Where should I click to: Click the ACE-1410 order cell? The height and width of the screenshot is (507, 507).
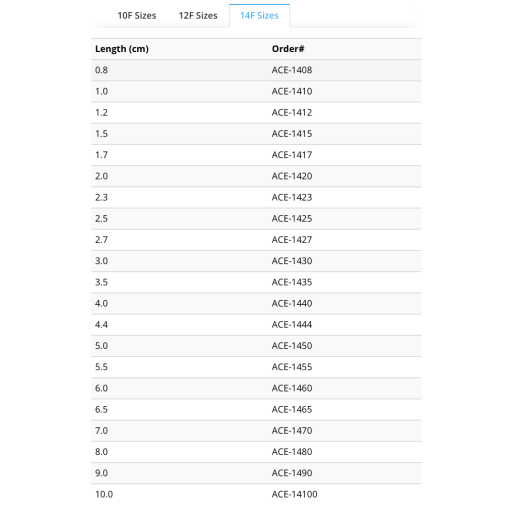(292, 91)
